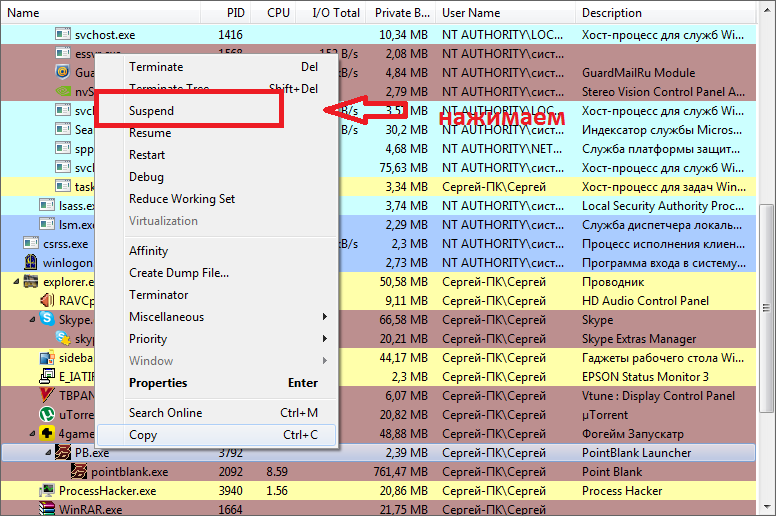Click PID 3940 cell
Image resolution: width=776 pixels, height=516 pixels.
point(231,491)
